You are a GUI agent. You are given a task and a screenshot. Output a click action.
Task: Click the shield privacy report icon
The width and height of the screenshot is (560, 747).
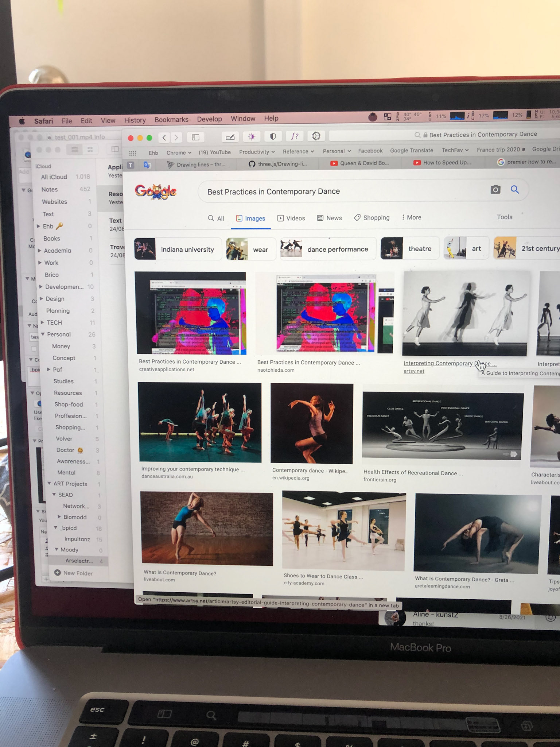(273, 136)
